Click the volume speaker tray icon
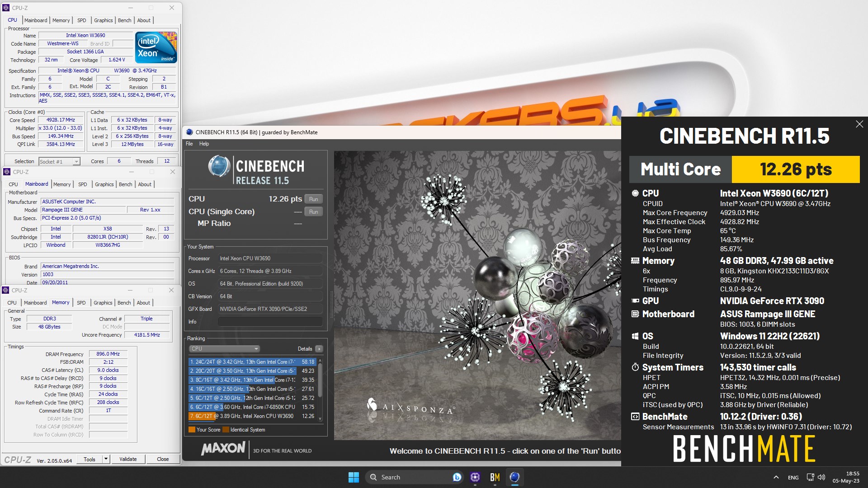 [x=821, y=477]
